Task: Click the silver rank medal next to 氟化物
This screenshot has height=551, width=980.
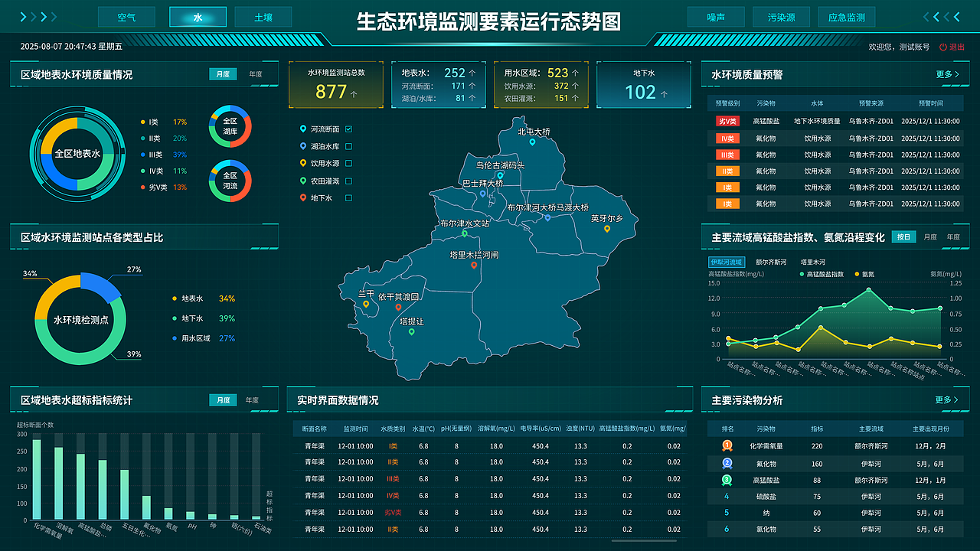Action: coord(727,464)
